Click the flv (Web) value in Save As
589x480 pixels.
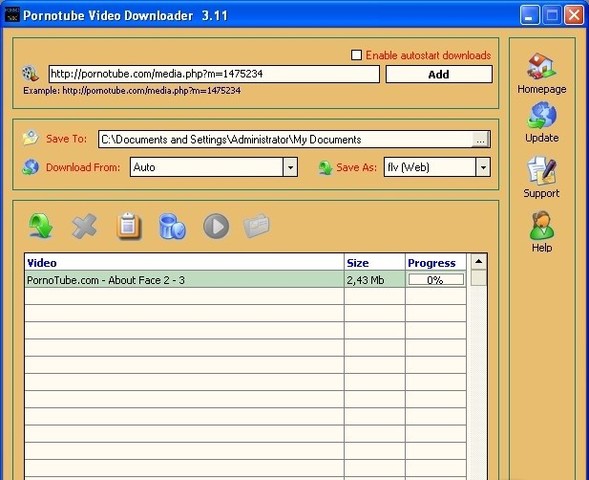tap(408, 167)
